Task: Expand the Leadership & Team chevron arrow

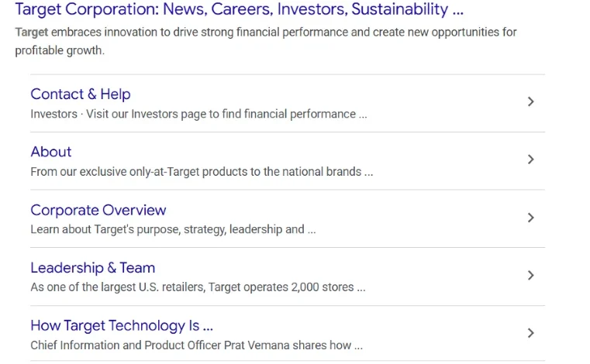Action: click(x=530, y=275)
